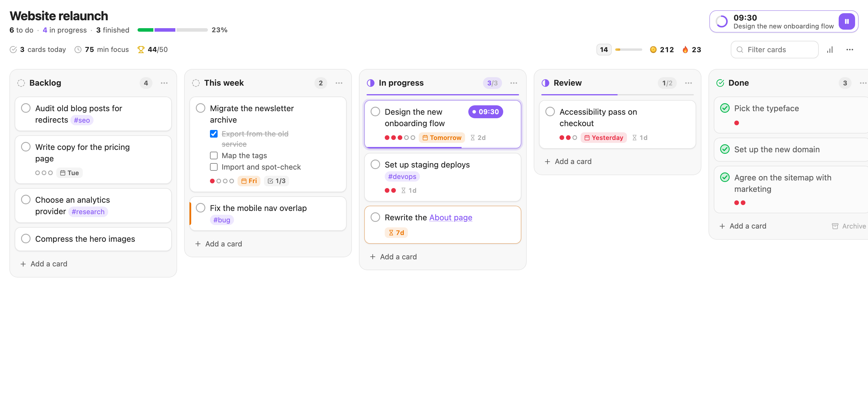Click the Done column green check icon
Image resolution: width=868 pixels, height=399 pixels.
coord(720,83)
